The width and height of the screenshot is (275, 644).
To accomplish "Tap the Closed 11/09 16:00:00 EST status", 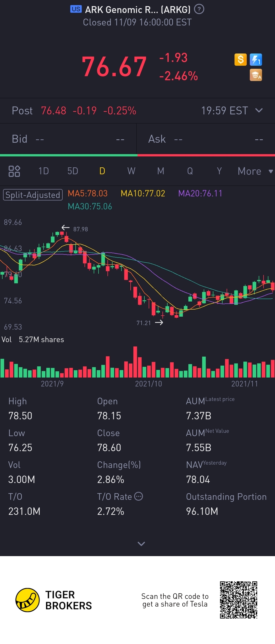I will click(x=137, y=22).
